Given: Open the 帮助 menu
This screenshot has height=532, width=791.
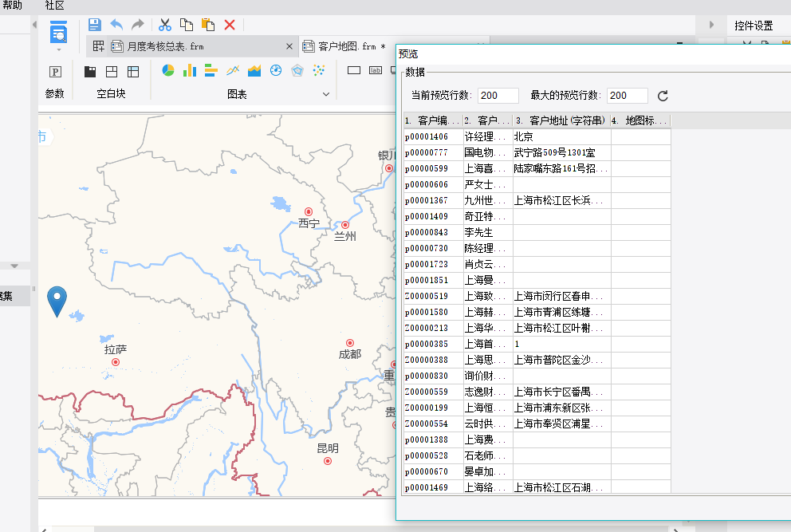Looking at the screenshot, I should tap(12, 6).
